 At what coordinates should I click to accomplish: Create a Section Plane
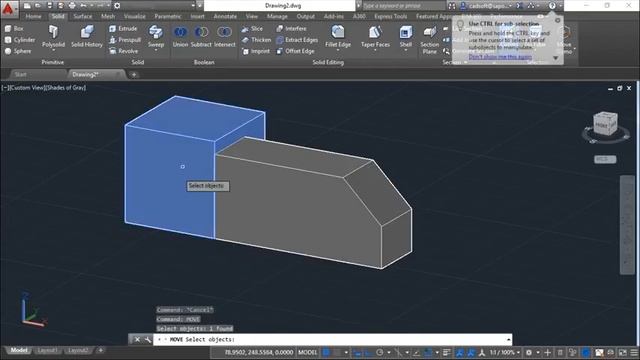(x=429, y=40)
